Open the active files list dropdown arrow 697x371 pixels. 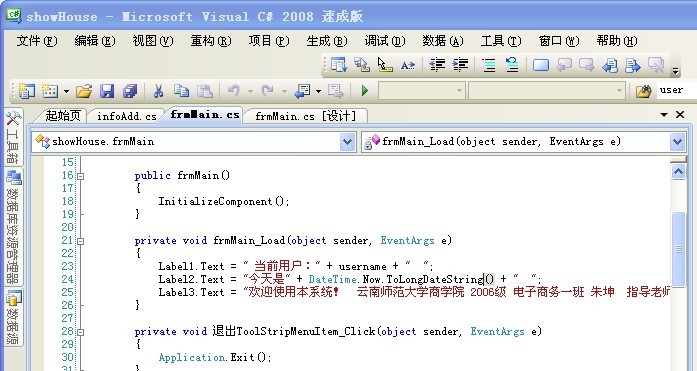664,115
